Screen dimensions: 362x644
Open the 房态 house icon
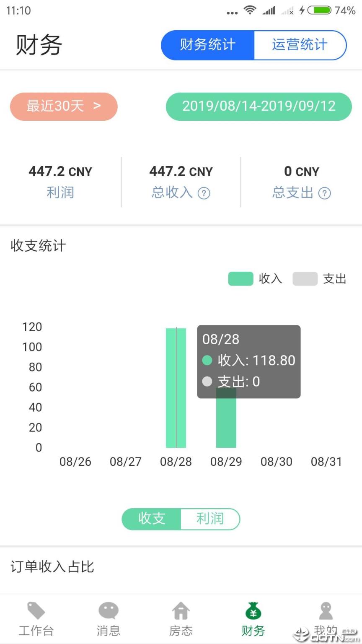[x=181, y=611]
